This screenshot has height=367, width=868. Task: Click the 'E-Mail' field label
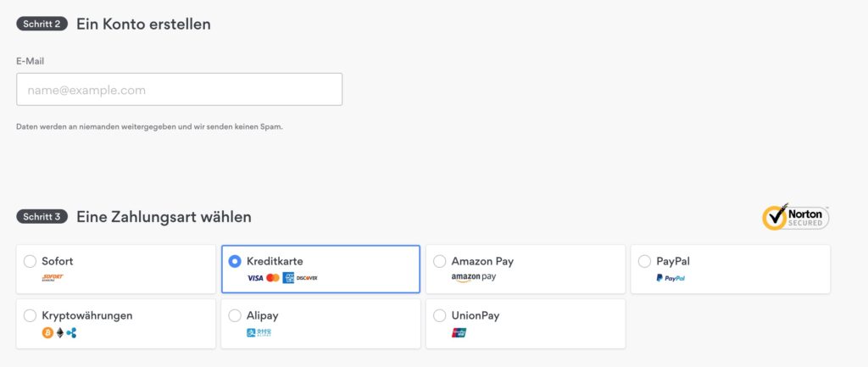(x=30, y=61)
